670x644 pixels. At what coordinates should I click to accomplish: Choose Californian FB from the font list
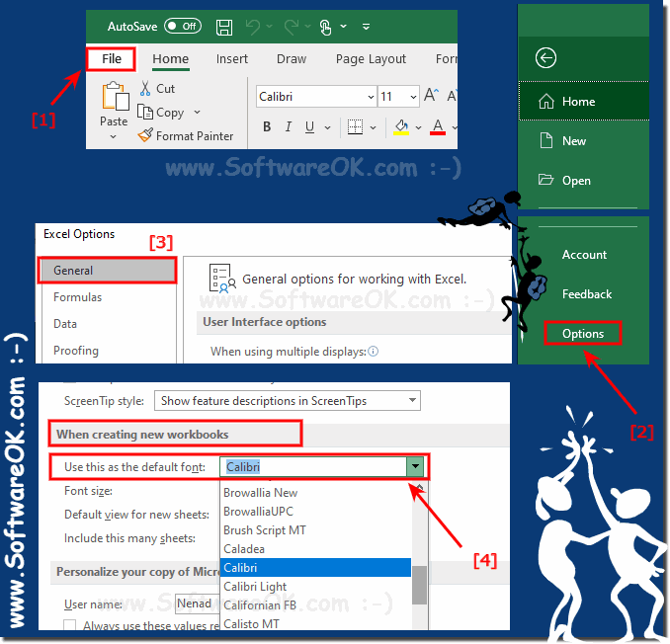(315, 605)
